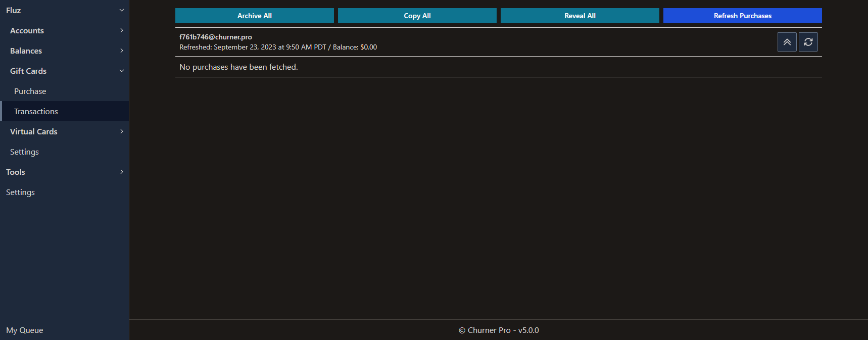
Task: Expand Accounts using its right chevron arrow
Action: click(x=121, y=30)
